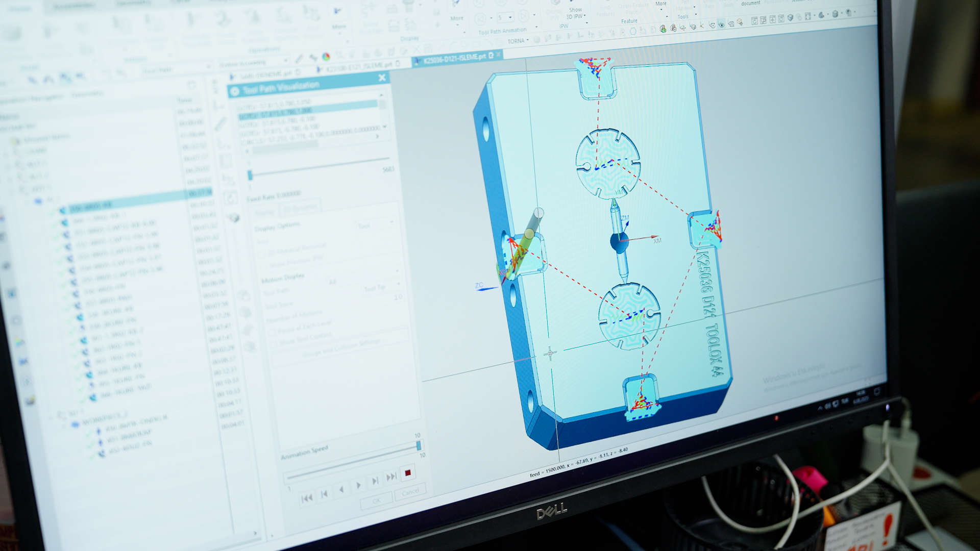Close the Tool Path Visualization dialog
Image resolution: width=980 pixels, height=551 pixels.
382,78
